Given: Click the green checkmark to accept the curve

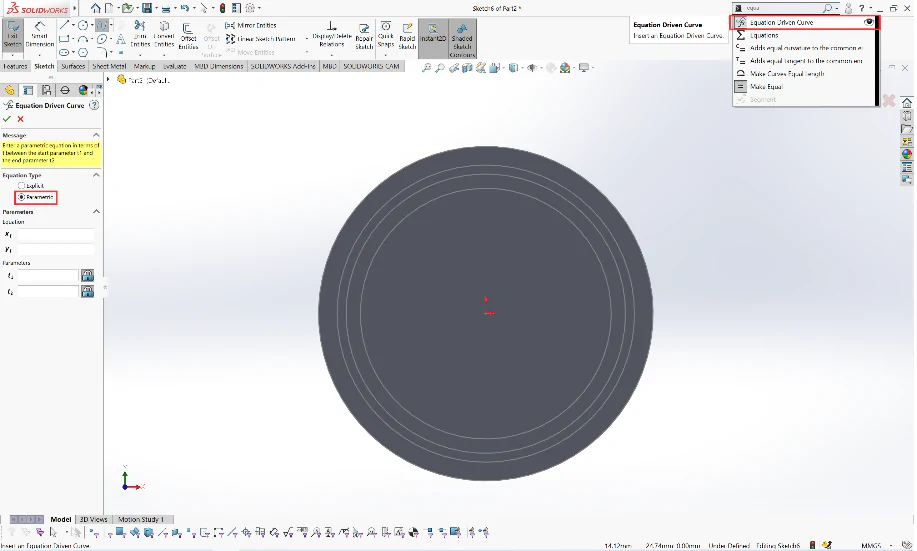Looking at the screenshot, I should point(7,119).
